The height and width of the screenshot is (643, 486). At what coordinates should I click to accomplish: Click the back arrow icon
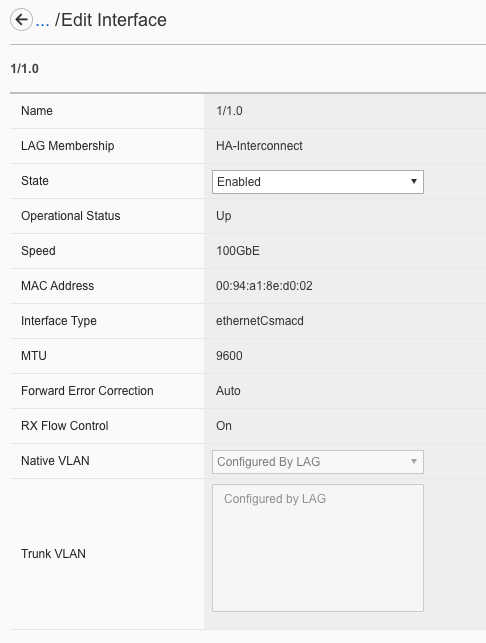point(21,19)
